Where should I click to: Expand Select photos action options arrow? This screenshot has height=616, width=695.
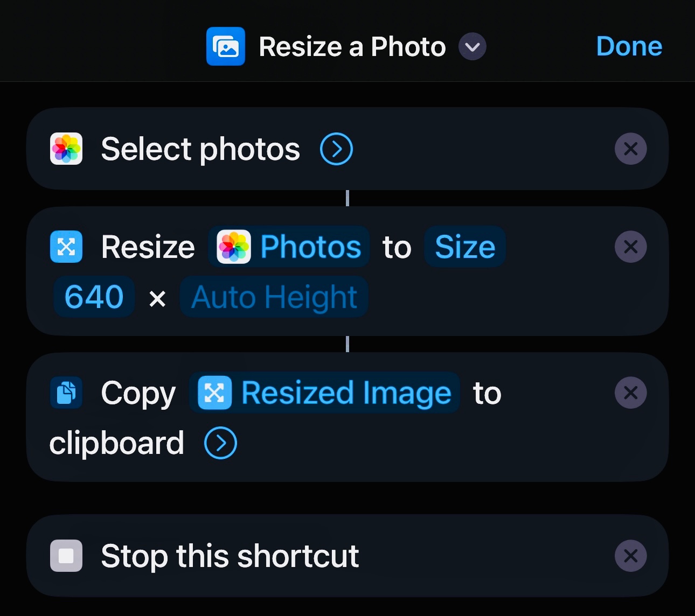click(336, 149)
